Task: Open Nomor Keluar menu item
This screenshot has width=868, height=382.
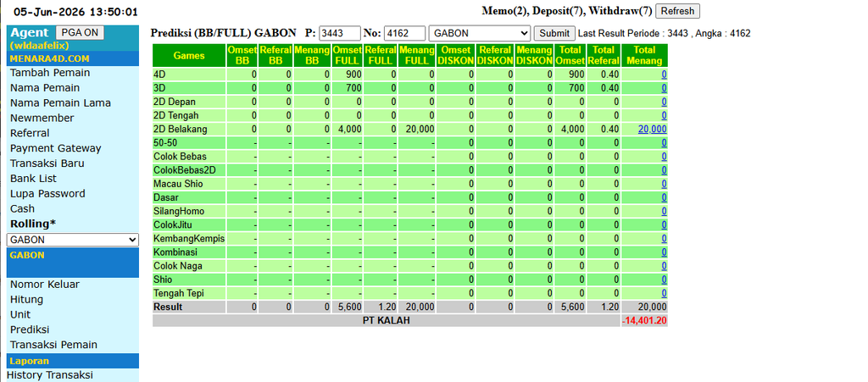Action: click(x=45, y=284)
